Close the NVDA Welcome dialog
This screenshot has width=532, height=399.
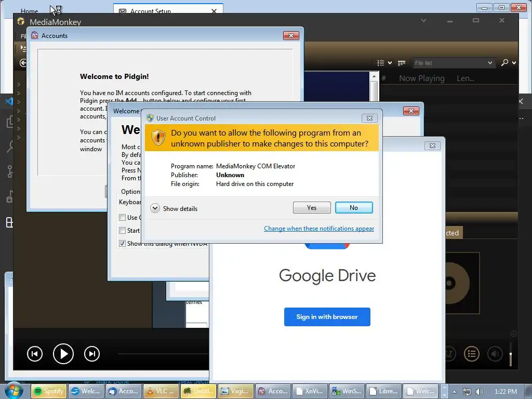point(411,111)
